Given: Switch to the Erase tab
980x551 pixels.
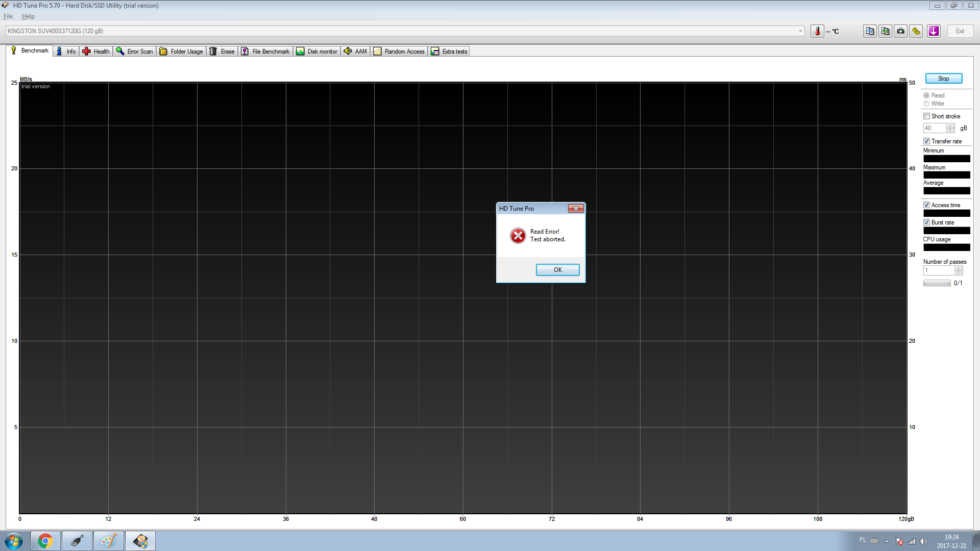Looking at the screenshot, I should [x=222, y=52].
